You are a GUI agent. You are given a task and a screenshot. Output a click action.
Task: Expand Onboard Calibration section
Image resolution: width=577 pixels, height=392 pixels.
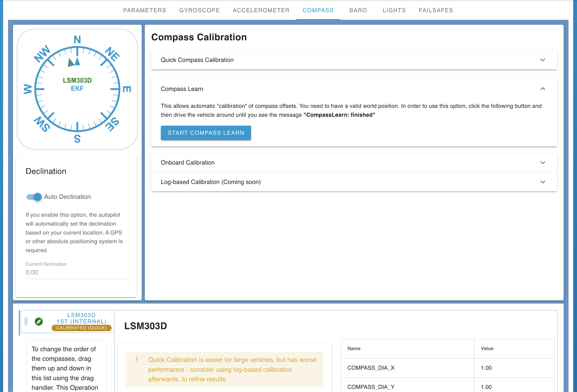[543, 163]
